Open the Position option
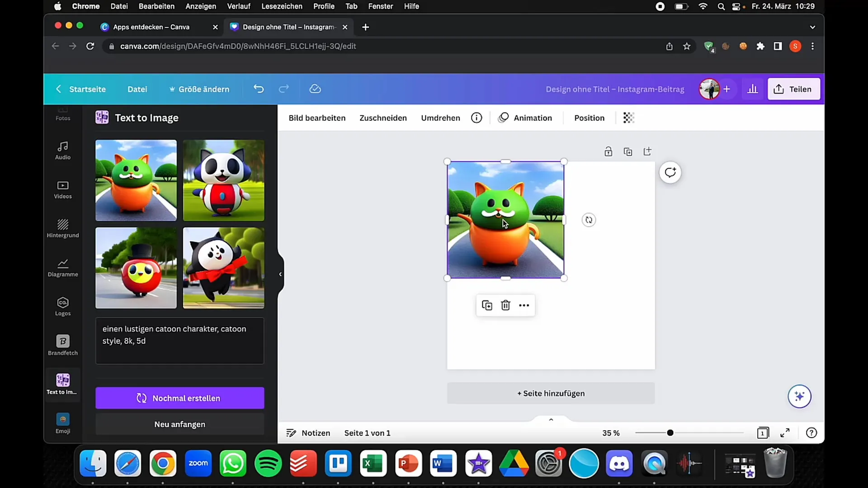 589,118
